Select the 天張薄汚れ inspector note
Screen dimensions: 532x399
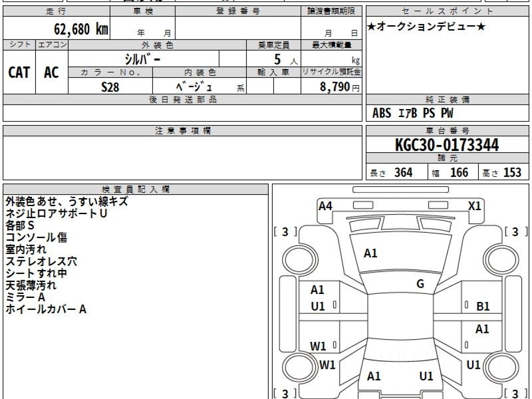31,285
